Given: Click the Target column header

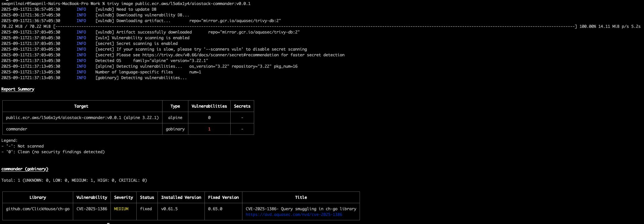Looking at the screenshot, I should (81, 106).
